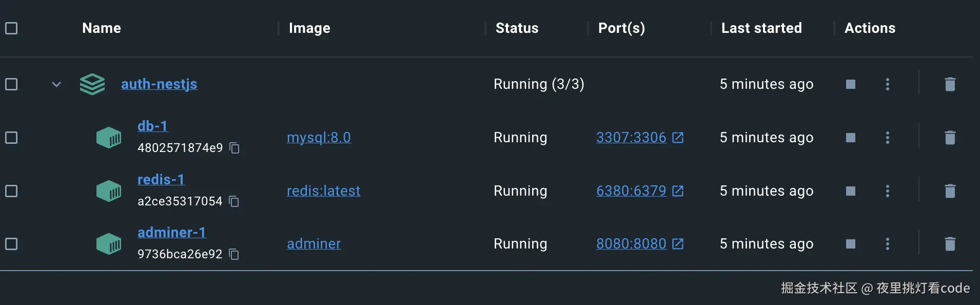Toggle the select-all containers checkbox

[11, 28]
